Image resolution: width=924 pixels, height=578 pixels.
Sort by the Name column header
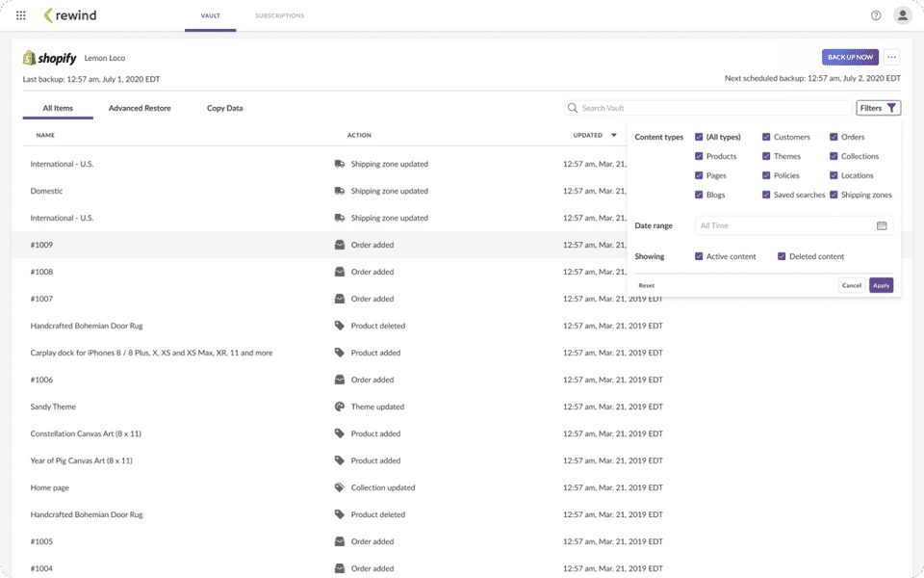45,135
